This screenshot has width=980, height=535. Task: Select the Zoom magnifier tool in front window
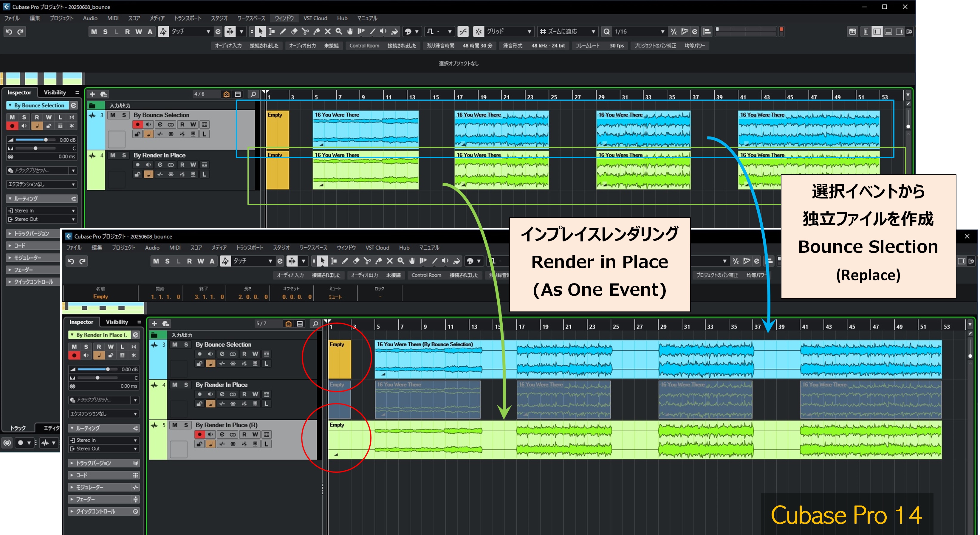(x=401, y=261)
